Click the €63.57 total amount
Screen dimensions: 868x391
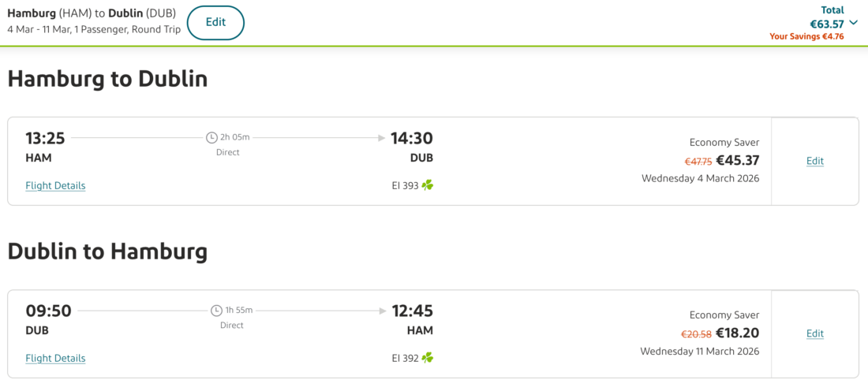click(827, 24)
